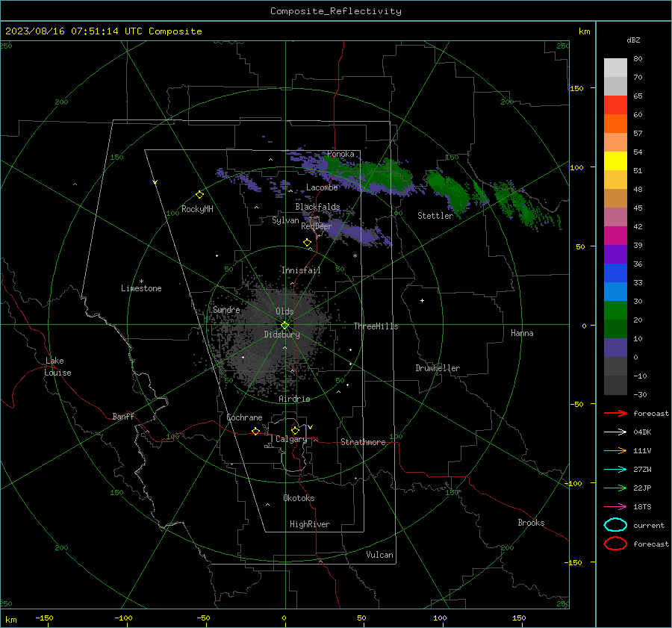Click the Okotoks label
The height and width of the screenshot is (628, 672).
point(299,498)
